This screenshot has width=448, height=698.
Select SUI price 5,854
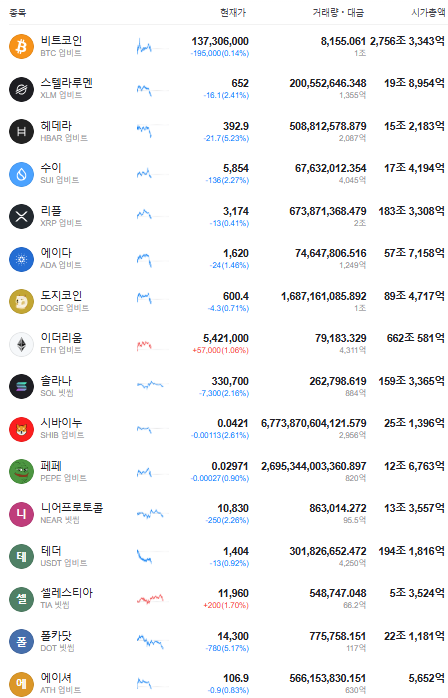[236, 168]
